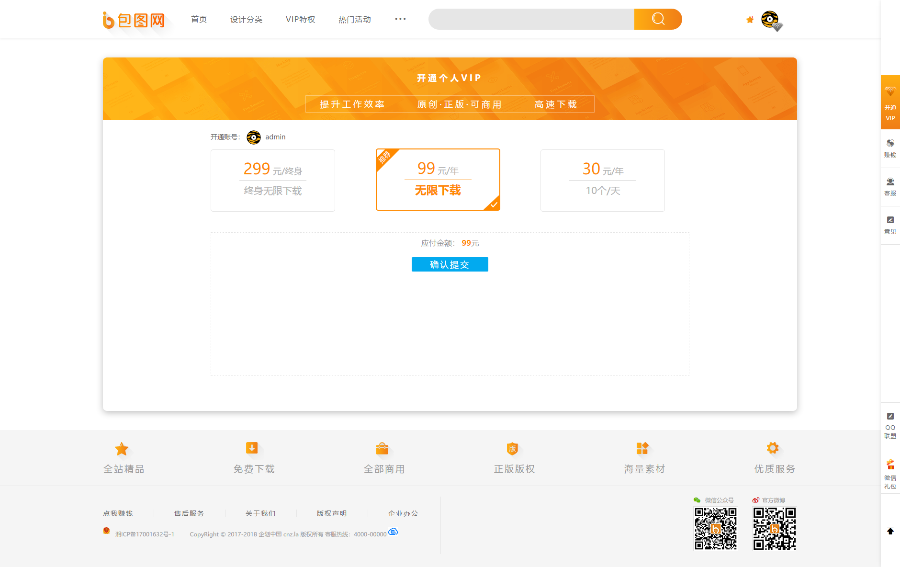Open the 首页 nav item

[199, 20]
